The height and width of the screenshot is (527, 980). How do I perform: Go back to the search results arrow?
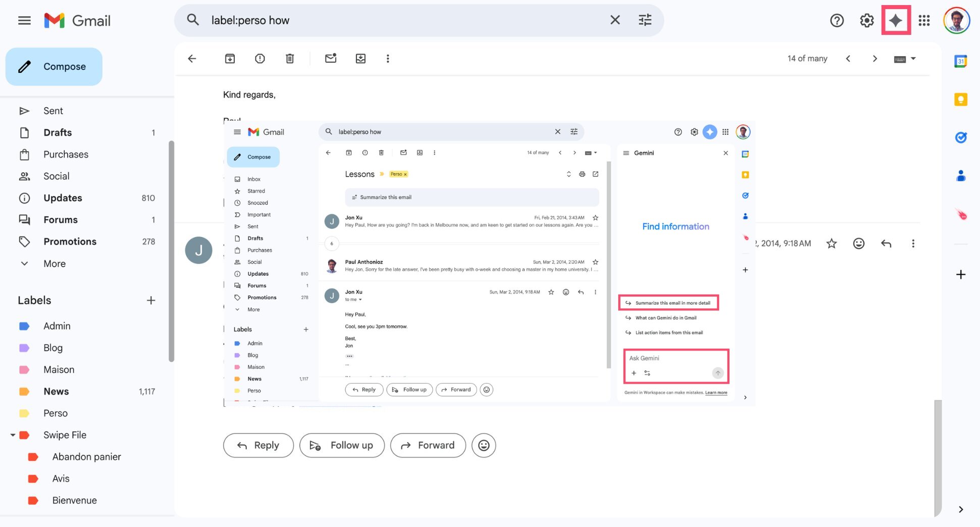click(192, 59)
